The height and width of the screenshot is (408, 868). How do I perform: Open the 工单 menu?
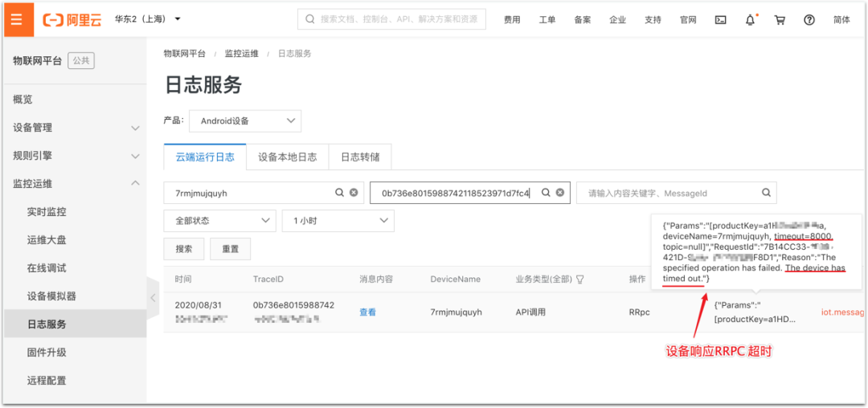(547, 20)
